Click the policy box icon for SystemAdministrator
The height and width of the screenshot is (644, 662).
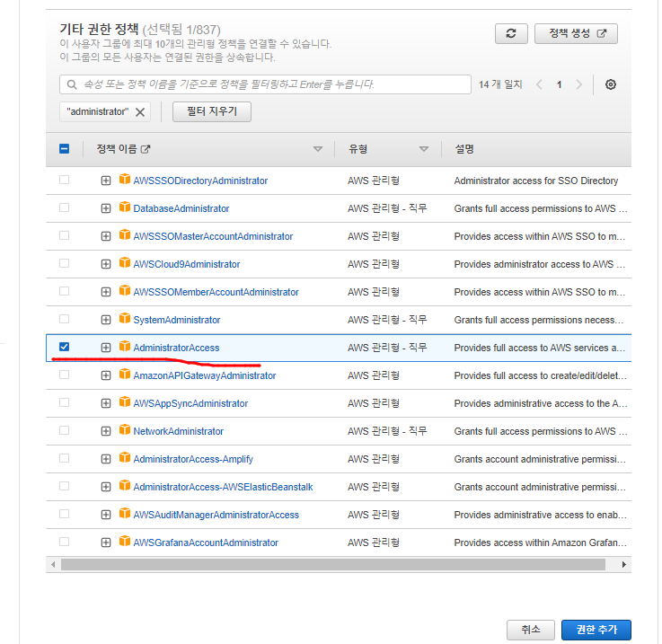coord(125,319)
